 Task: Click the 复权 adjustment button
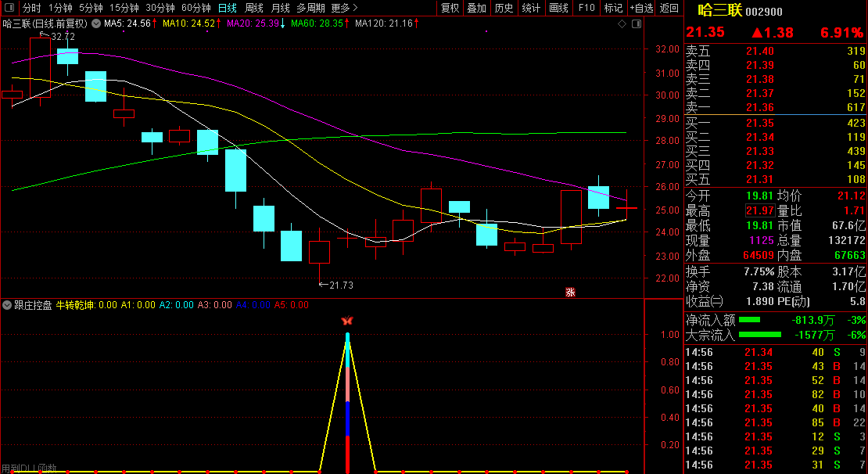[450, 8]
